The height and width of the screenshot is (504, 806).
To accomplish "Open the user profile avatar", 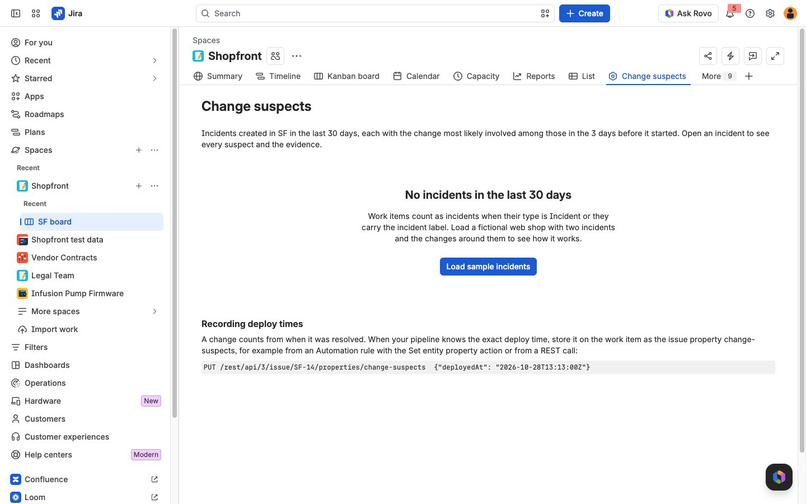I will pos(790,13).
